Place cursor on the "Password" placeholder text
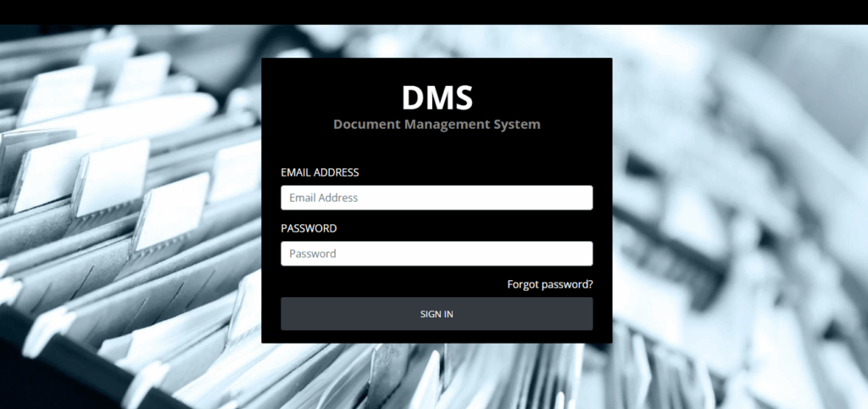The width and height of the screenshot is (868, 409). 313,254
